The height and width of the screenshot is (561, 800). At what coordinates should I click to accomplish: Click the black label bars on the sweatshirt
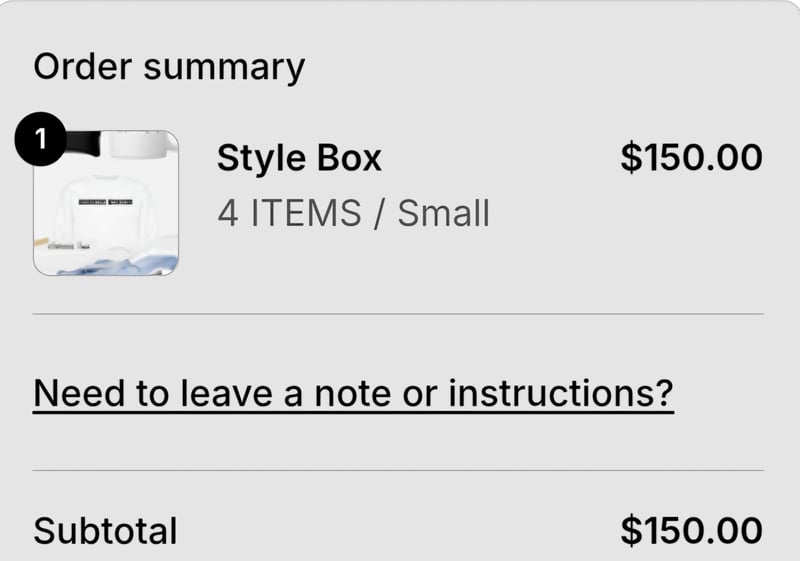(107, 201)
